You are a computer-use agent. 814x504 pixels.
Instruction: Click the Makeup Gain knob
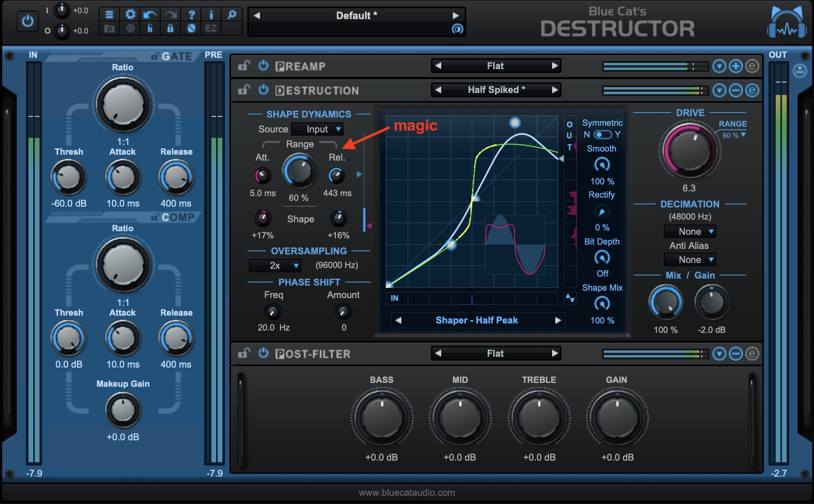[x=123, y=410]
